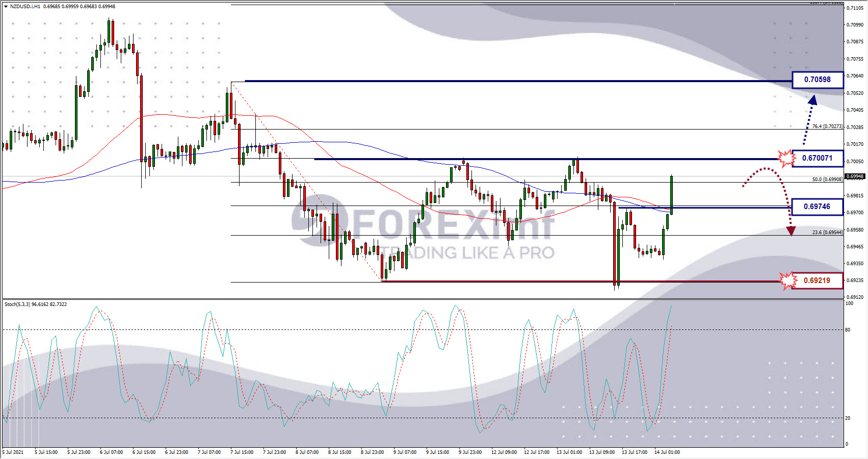Click 0.70170 on the price scale

click(855, 144)
